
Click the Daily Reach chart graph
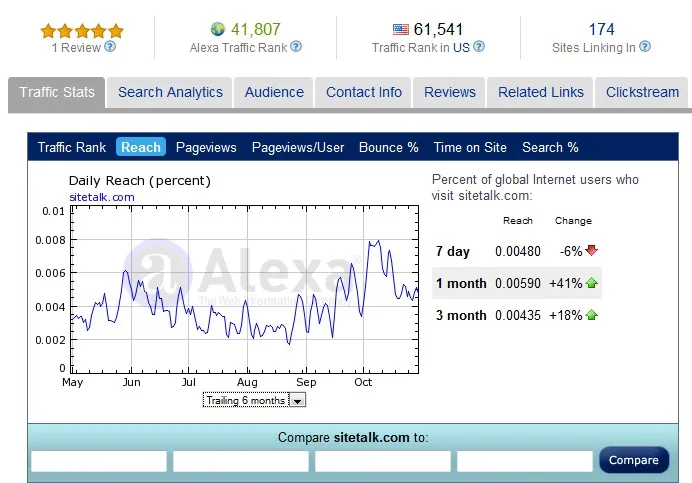(x=245, y=290)
